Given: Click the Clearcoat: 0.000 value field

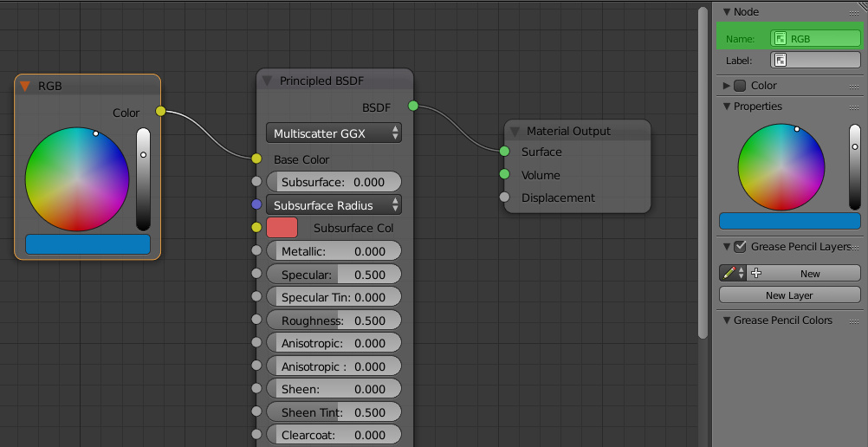Looking at the screenshot, I should pyautogui.click(x=334, y=436).
